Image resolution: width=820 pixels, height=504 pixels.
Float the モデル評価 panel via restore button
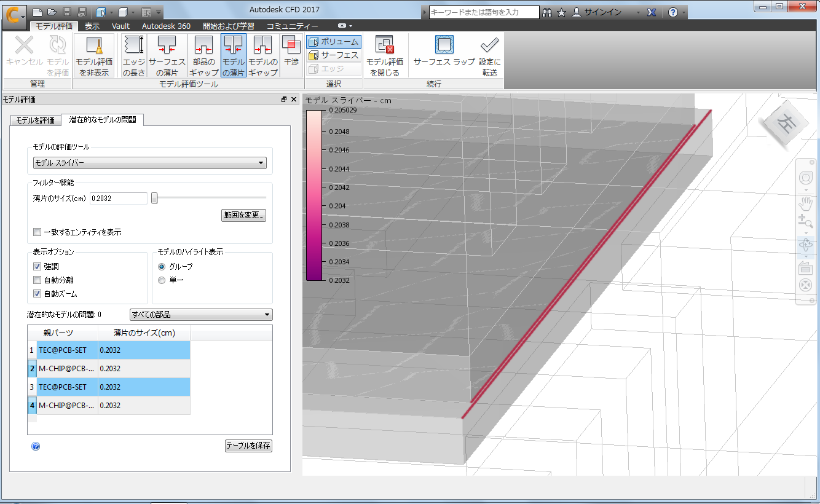point(284,99)
